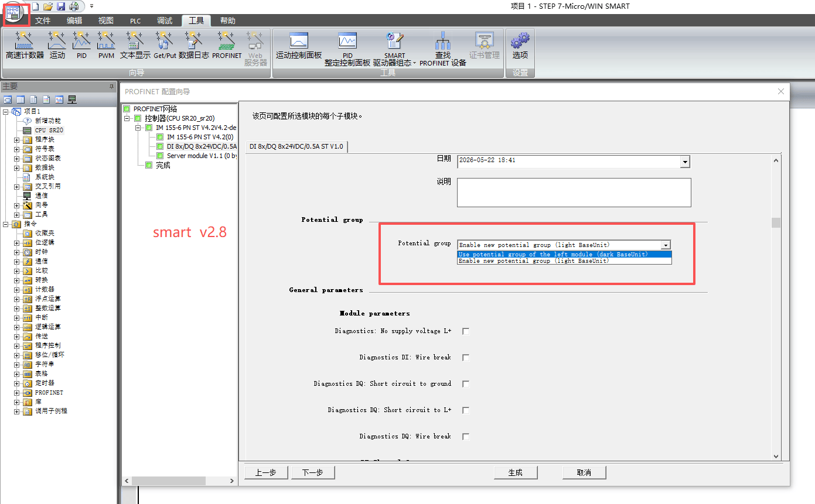Image resolution: width=815 pixels, height=504 pixels.
Task: Collapse the 控制器(CPU SR20_sr20) node in the wizard tree
Action: (128, 118)
